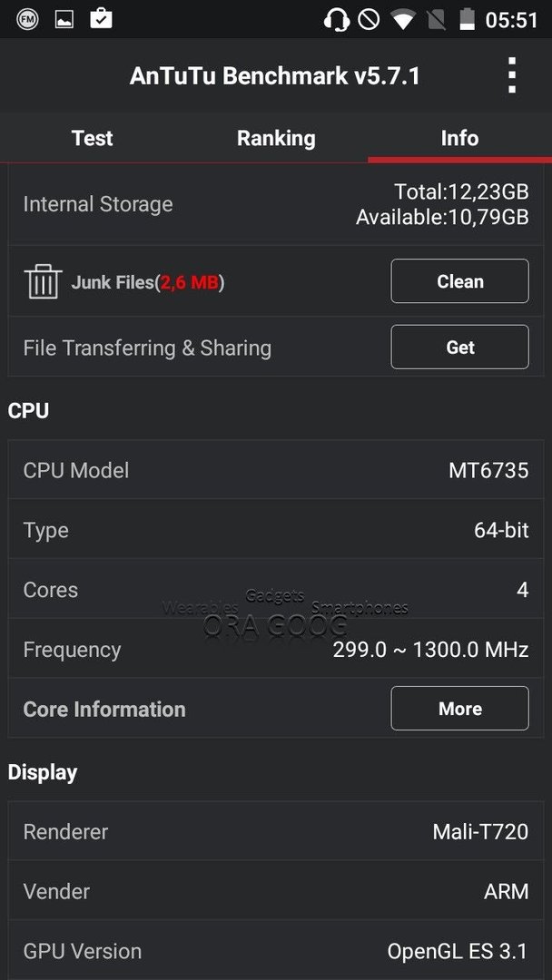Tap the Frequency row
This screenshot has width=552, height=980.
(276, 650)
